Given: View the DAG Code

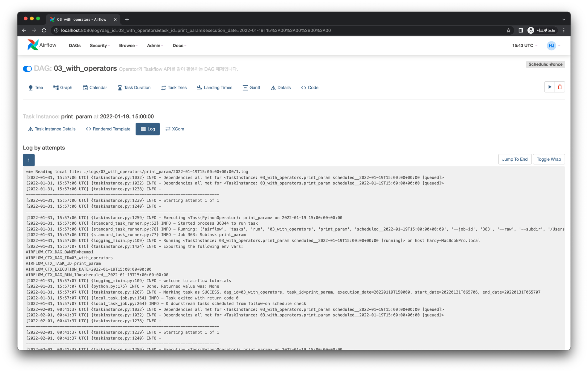Looking at the screenshot, I should coord(310,88).
